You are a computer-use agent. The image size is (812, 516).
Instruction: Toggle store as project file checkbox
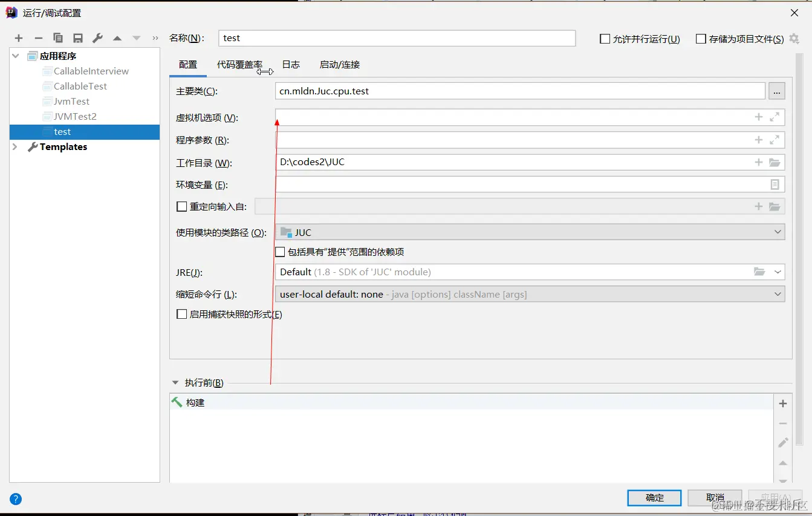(701, 39)
